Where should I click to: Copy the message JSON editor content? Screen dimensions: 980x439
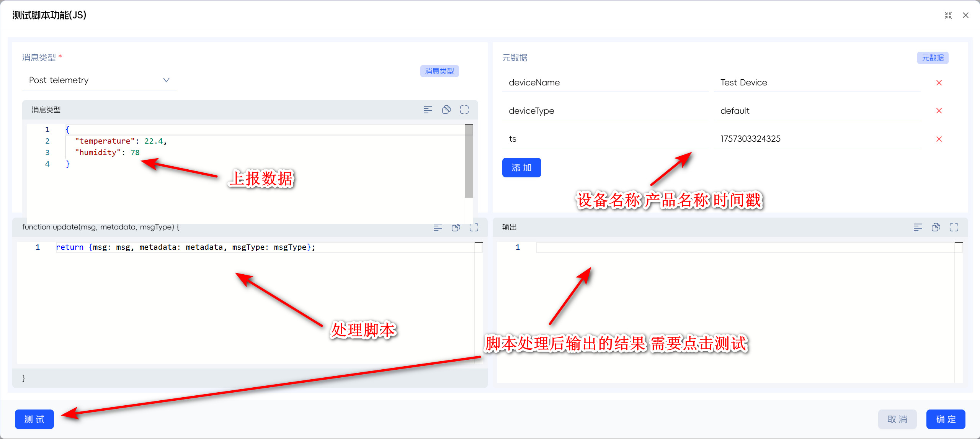[x=446, y=110]
